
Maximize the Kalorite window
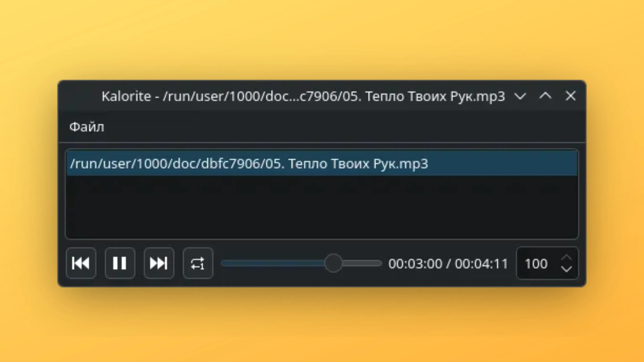coord(546,96)
